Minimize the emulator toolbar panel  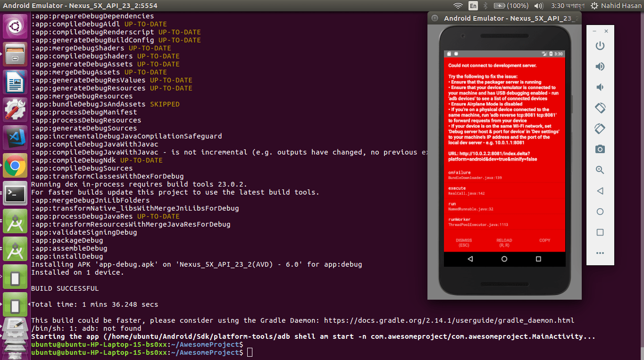click(594, 31)
